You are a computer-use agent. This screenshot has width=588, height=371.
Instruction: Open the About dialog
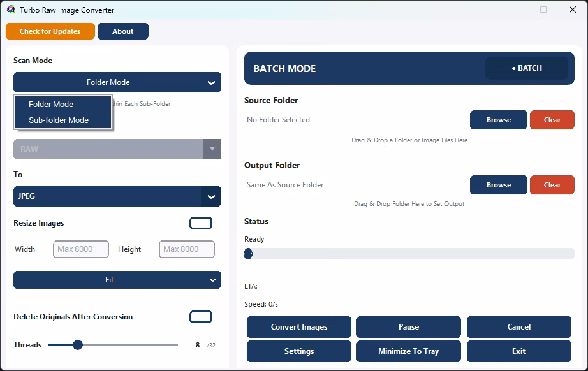pos(123,31)
